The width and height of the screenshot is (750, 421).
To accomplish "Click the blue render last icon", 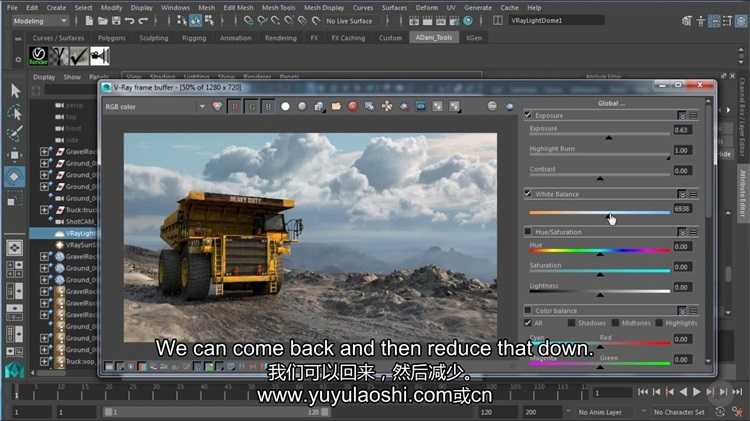I will click(x=420, y=106).
